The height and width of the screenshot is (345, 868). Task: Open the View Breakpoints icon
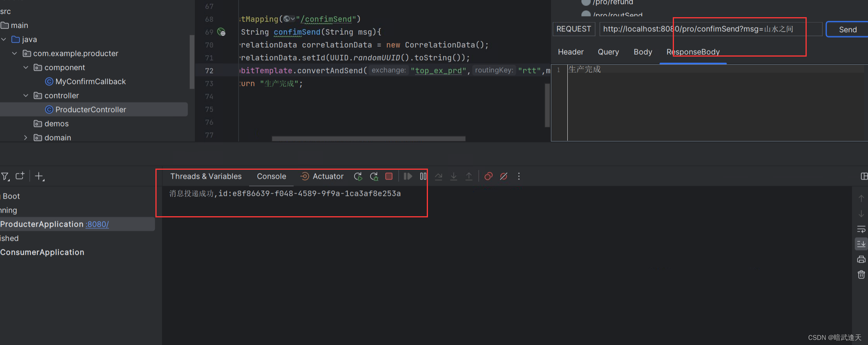(488, 176)
